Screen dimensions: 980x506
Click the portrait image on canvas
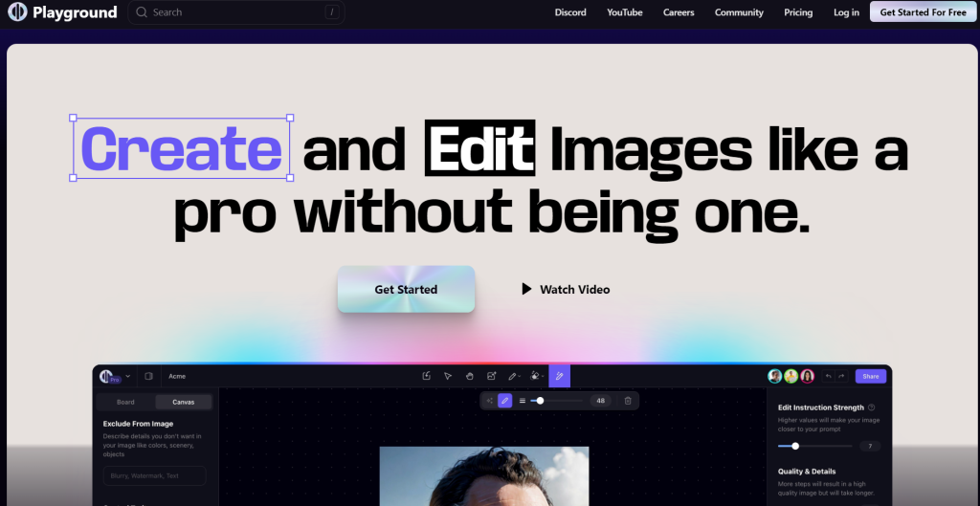[x=483, y=476]
